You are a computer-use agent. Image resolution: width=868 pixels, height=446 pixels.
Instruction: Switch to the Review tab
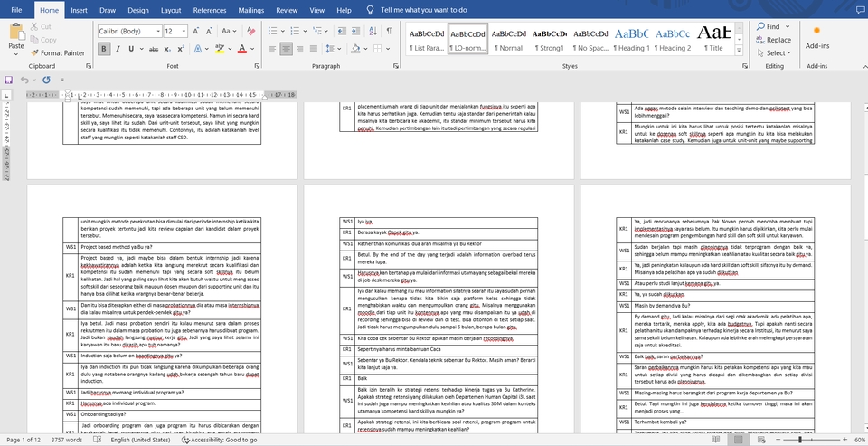point(287,10)
